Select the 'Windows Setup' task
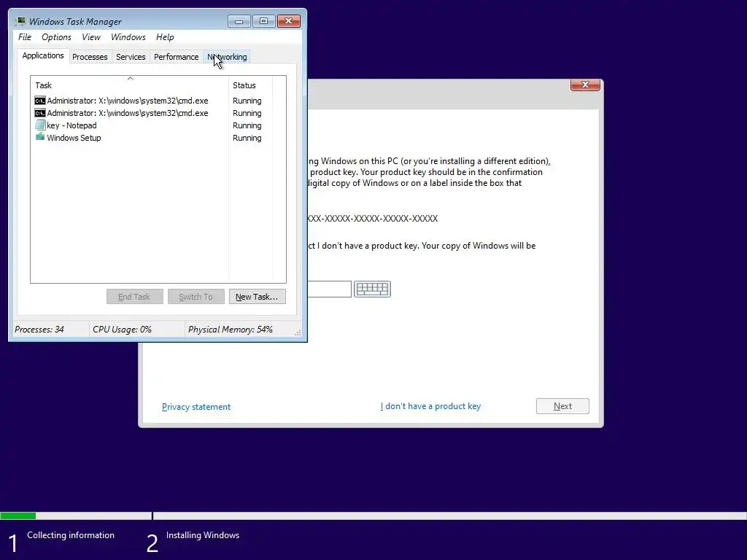Image resolution: width=747 pixels, height=560 pixels. [x=74, y=138]
